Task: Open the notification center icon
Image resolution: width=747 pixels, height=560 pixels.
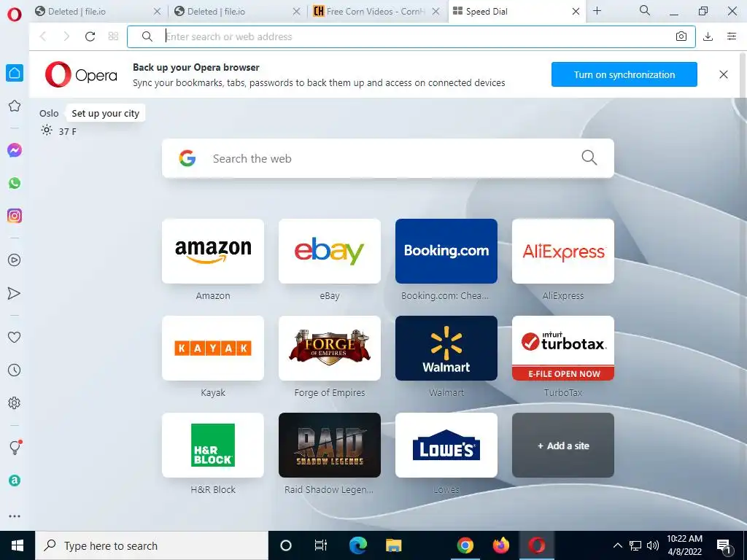Action: (x=724, y=546)
